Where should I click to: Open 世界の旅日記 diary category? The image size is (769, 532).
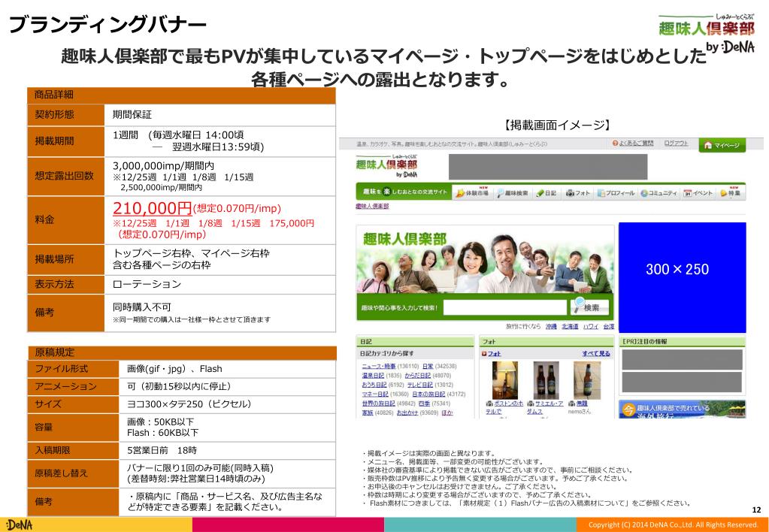pyautogui.click(x=378, y=404)
